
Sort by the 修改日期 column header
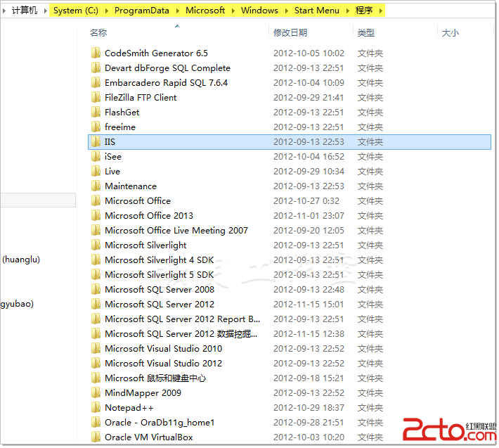pos(290,33)
